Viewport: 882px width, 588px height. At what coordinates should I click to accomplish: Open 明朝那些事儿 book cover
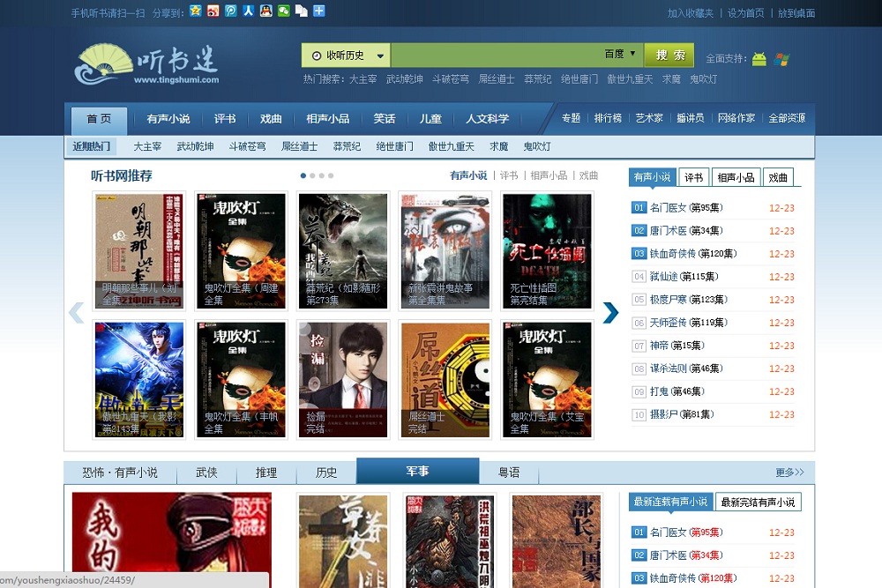[x=139, y=250]
